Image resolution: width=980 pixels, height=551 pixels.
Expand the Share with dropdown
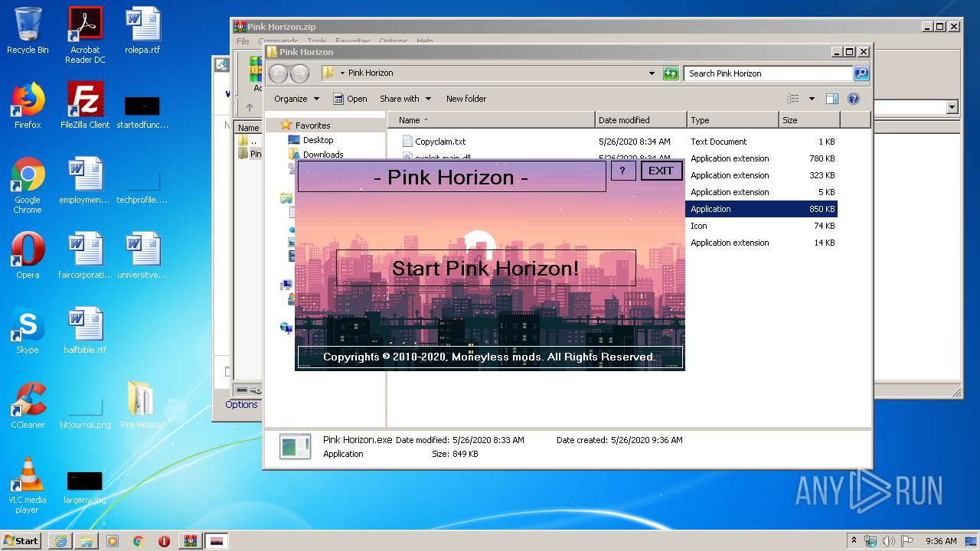tap(406, 99)
